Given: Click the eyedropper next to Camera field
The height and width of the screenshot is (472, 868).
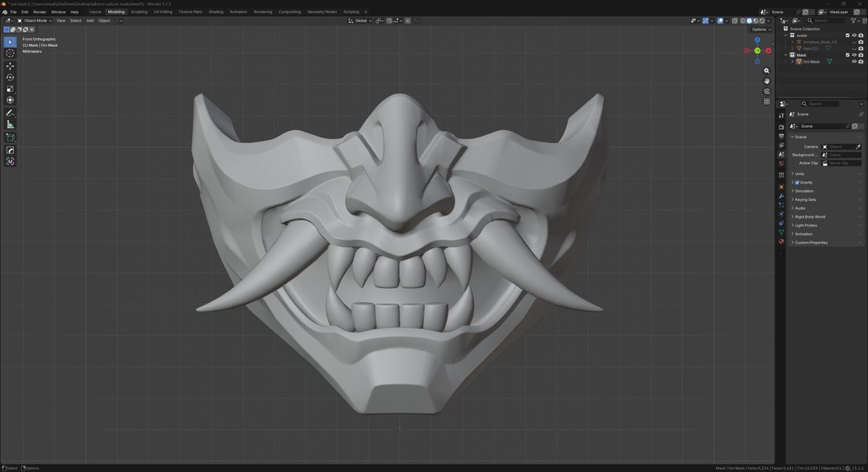Looking at the screenshot, I should (x=859, y=147).
